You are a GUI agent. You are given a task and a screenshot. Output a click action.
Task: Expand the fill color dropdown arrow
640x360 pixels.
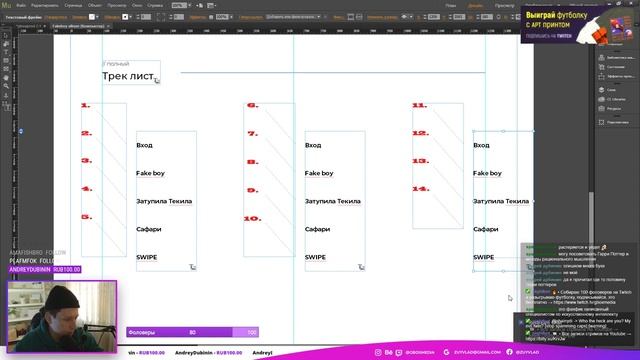[97, 17]
